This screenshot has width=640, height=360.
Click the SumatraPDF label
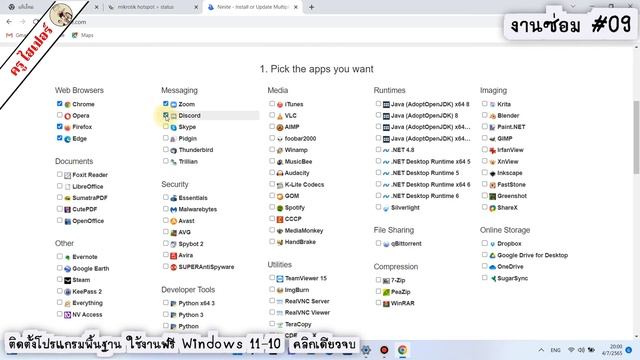tap(90, 198)
